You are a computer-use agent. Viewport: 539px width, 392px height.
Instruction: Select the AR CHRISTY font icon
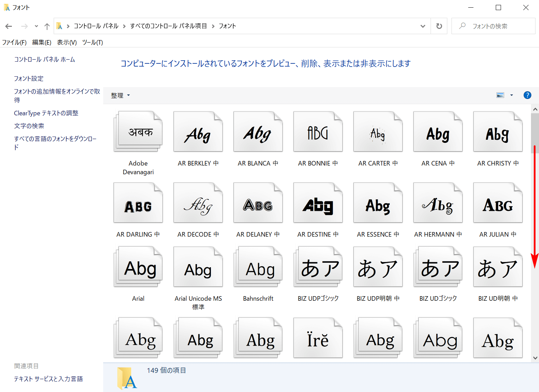pos(498,131)
